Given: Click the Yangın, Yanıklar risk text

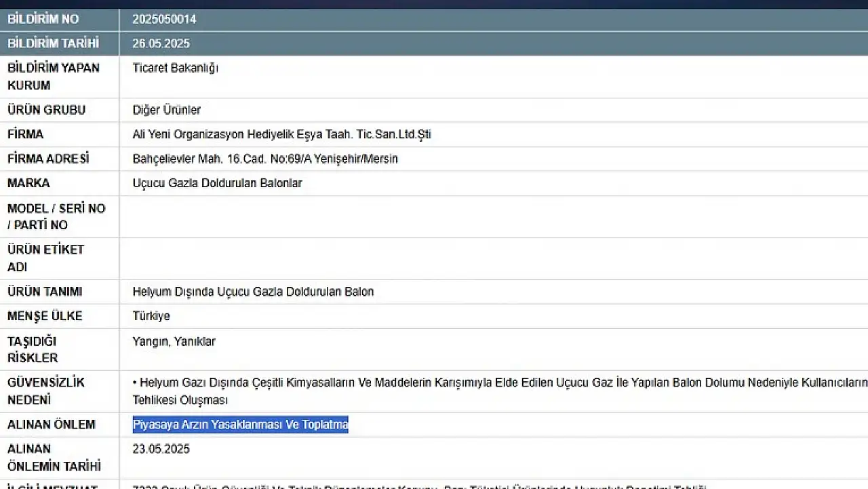Looking at the screenshot, I should coord(174,341).
